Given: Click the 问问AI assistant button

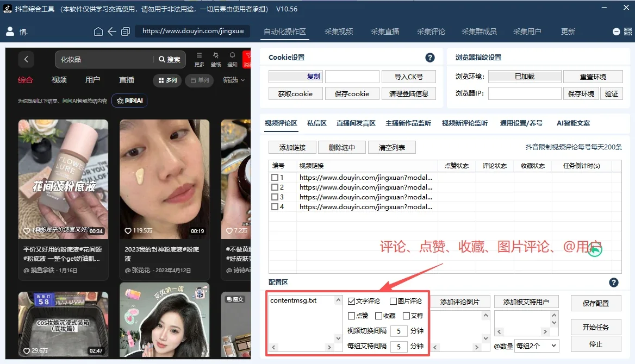Looking at the screenshot, I should [x=129, y=101].
